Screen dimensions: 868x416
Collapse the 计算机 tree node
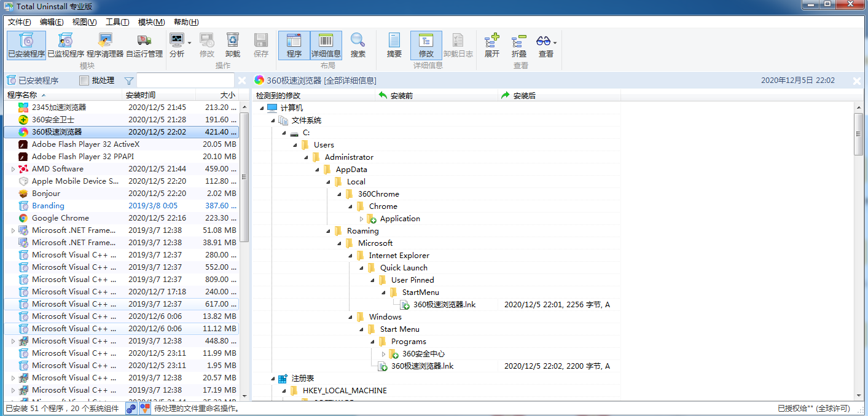click(x=261, y=108)
